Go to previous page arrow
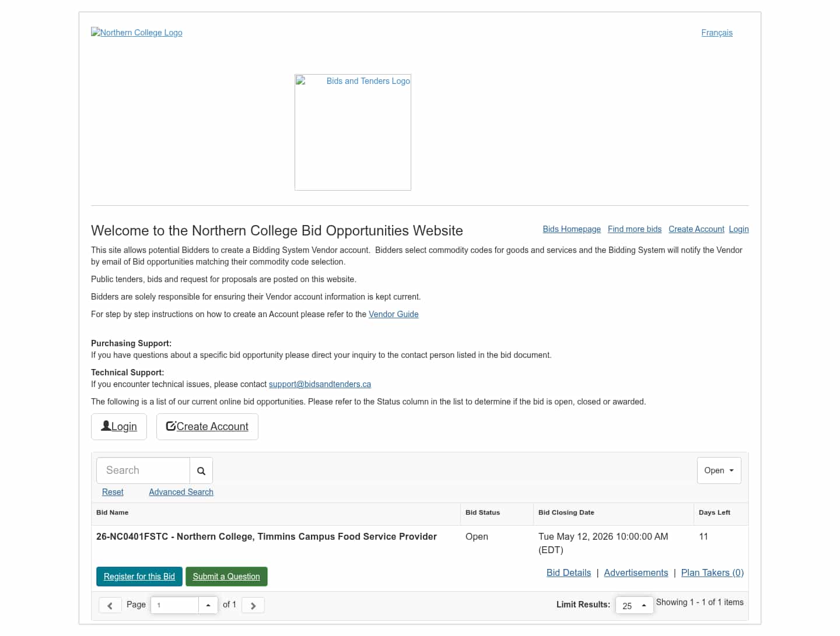The image size is (840, 636). point(110,605)
